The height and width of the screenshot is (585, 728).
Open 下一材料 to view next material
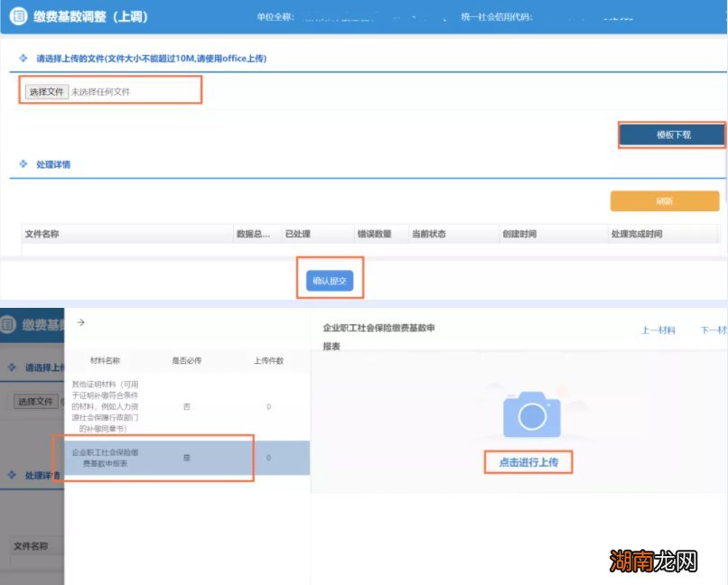[x=712, y=329]
